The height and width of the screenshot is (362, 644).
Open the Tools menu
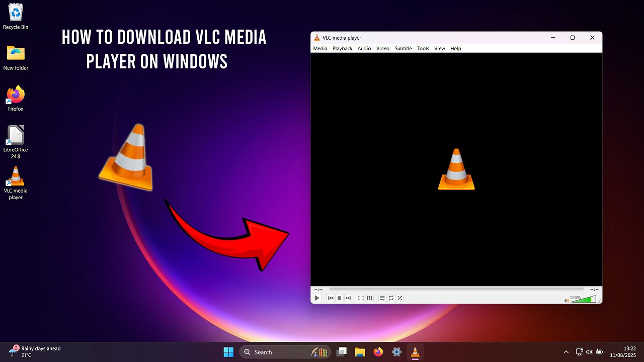coord(423,49)
